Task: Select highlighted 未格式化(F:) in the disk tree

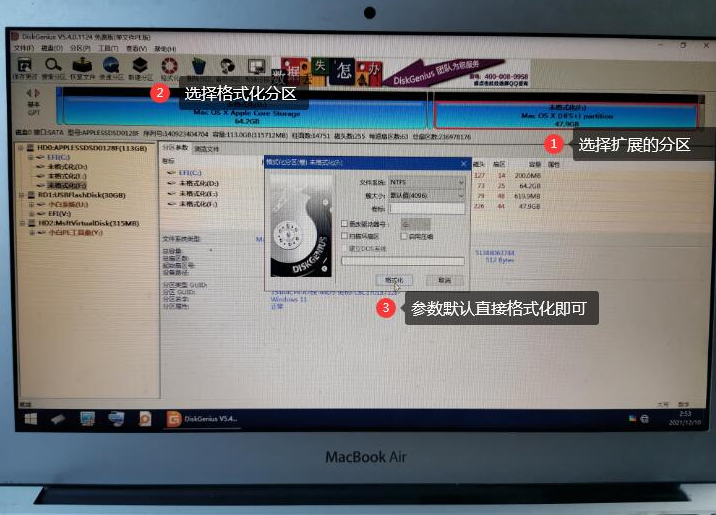Action: (x=67, y=185)
